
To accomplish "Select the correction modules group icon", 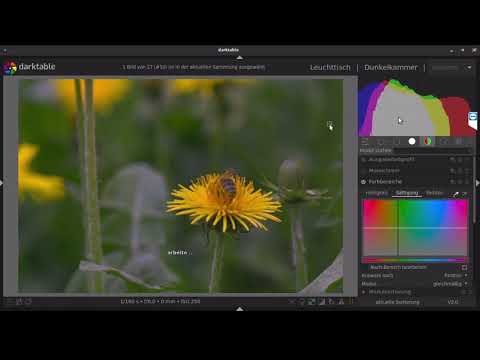I will click(x=443, y=141).
